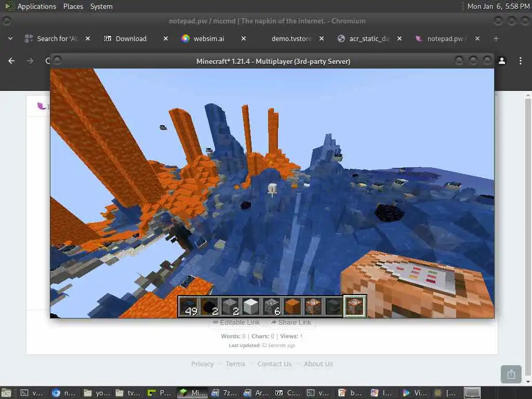
Task: Click the show desktop icon in taskbar
Action: 6,393
